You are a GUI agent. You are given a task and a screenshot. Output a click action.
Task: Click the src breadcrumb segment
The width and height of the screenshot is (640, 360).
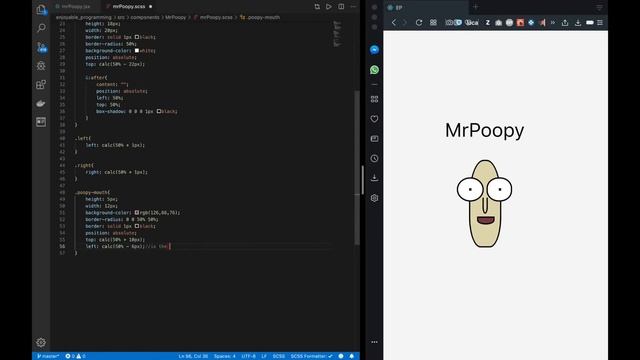point(121,18)
